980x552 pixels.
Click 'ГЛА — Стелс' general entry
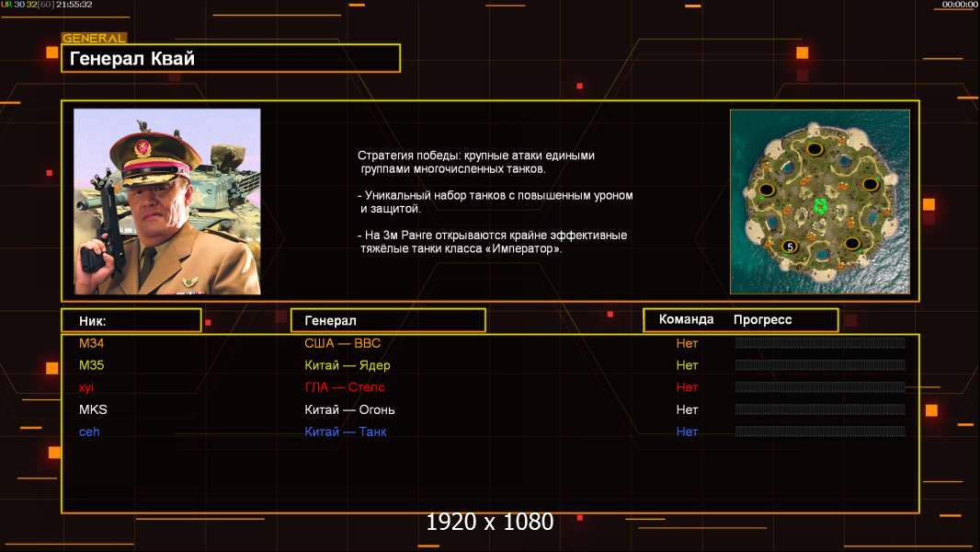pos(345,387)
